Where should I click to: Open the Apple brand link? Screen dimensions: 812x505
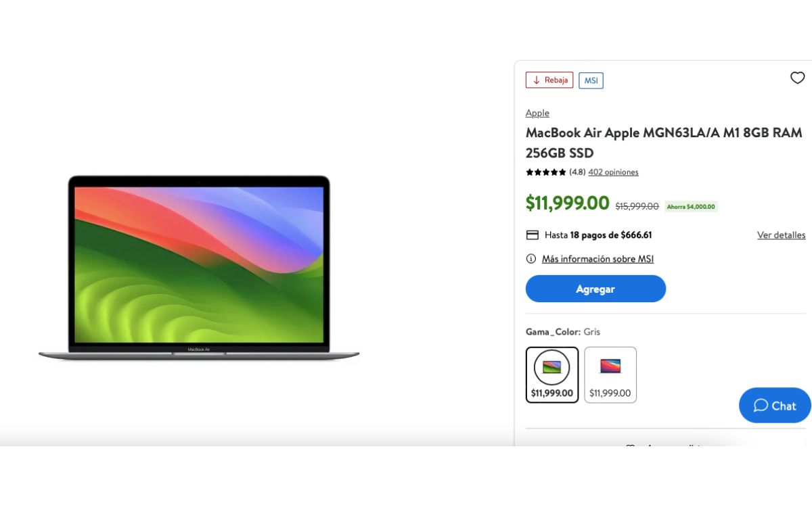click(537, 113)
